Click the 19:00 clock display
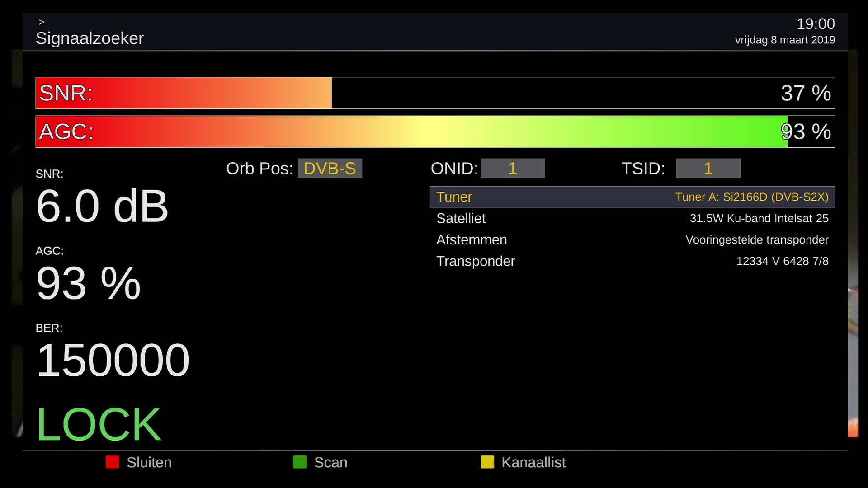This screenshot has height=488, width=868. click(x=816, y=24)
